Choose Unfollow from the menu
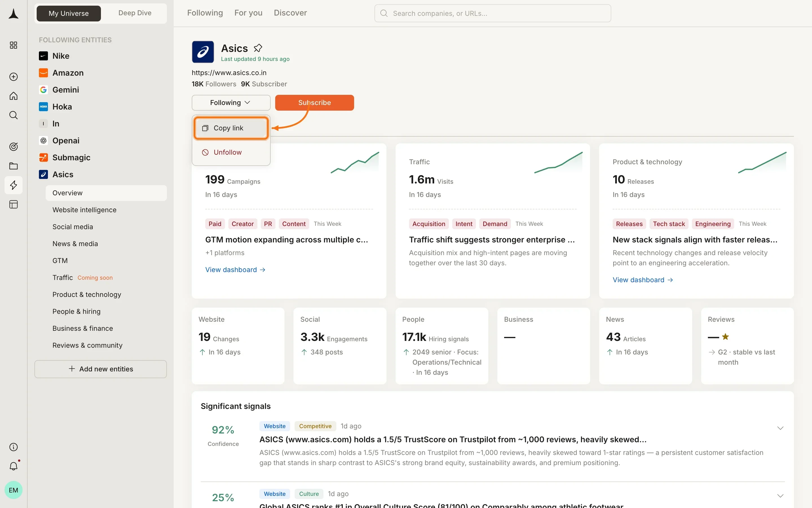 tap(231, 152)
